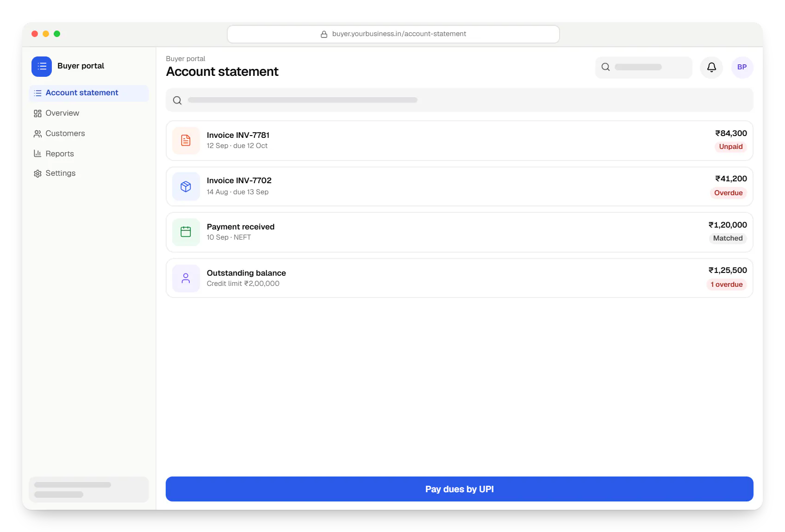
Task: Click the Customers people icon in the sidebar
Action: coord(37,134)
